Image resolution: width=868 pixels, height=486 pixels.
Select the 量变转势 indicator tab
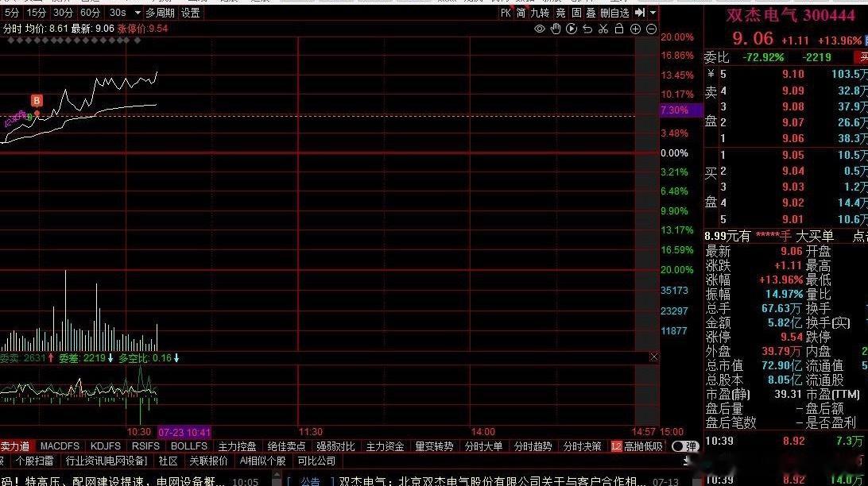tap(434, 446)
